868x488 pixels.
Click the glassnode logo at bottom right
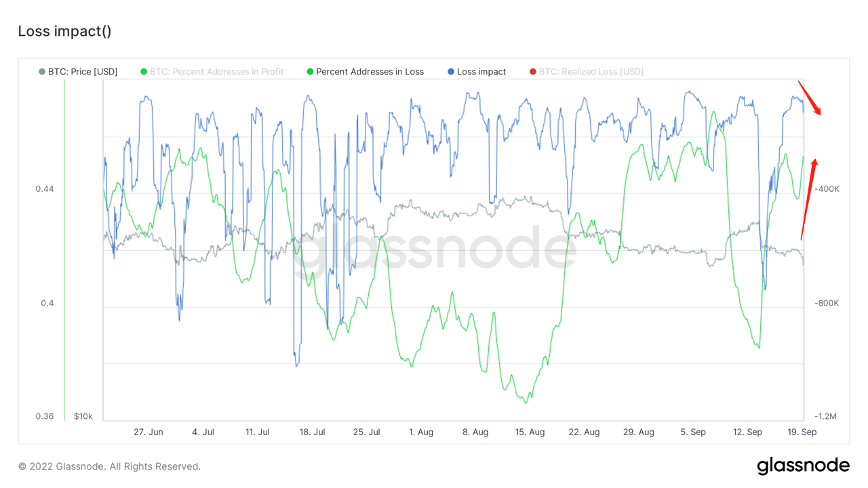pyautogui.click(x=803, y=466)
